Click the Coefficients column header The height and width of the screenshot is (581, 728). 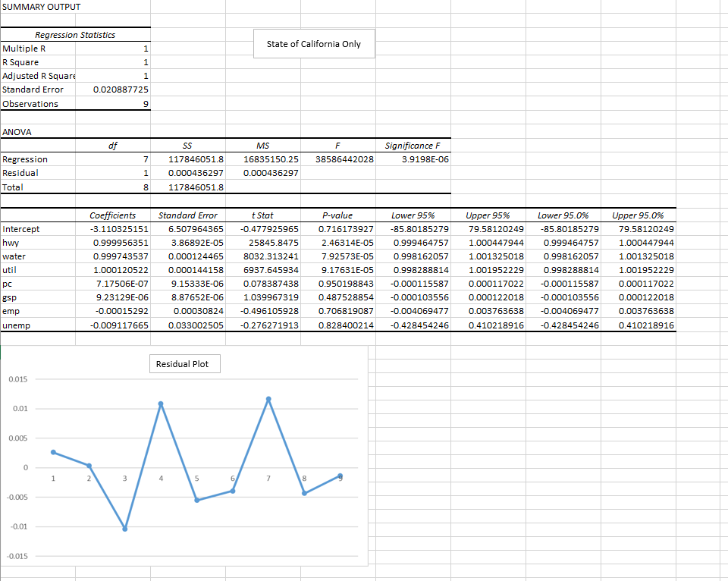point(113,215)
